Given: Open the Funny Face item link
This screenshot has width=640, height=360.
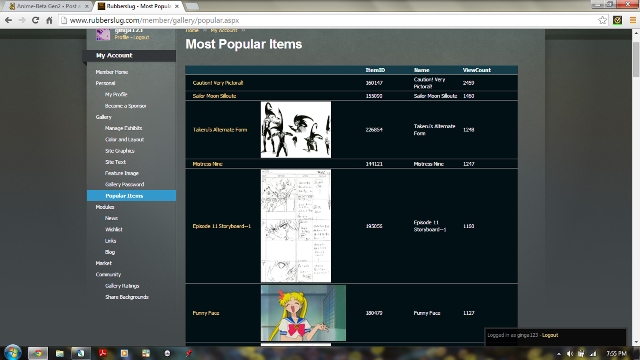Looking at the screenshot, I should point(206,313).
